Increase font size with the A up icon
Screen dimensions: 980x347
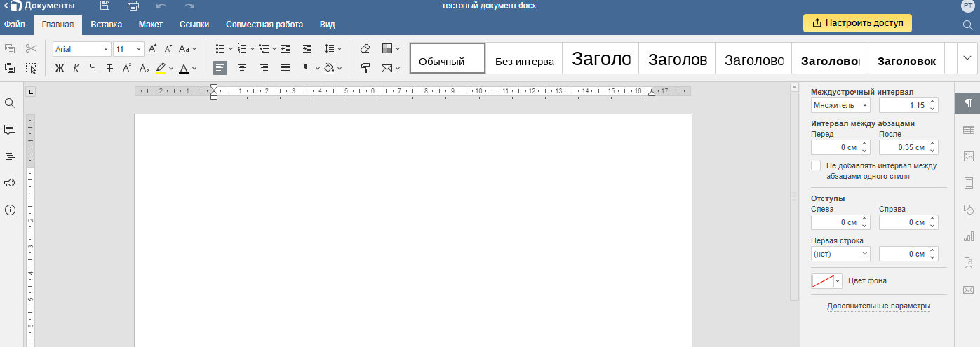pyautogui.click(x=152, y=49)
